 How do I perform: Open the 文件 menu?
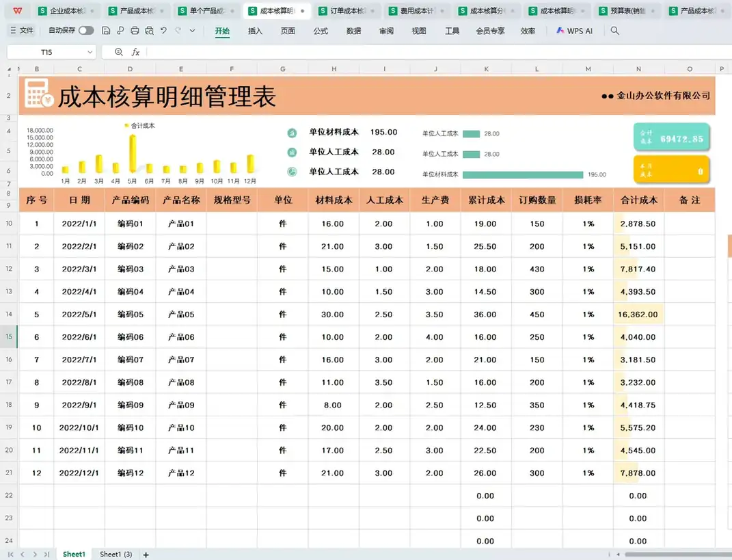[22, 30]
